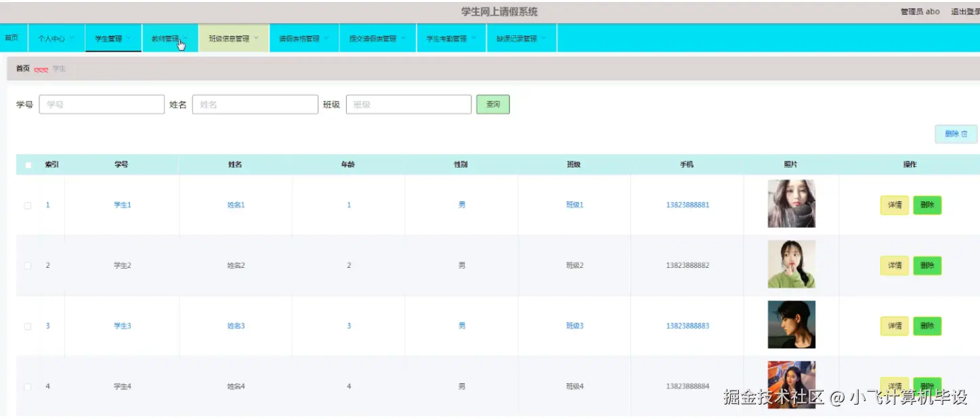Go to 首页 in the top navigation bar

click(12, 38)
